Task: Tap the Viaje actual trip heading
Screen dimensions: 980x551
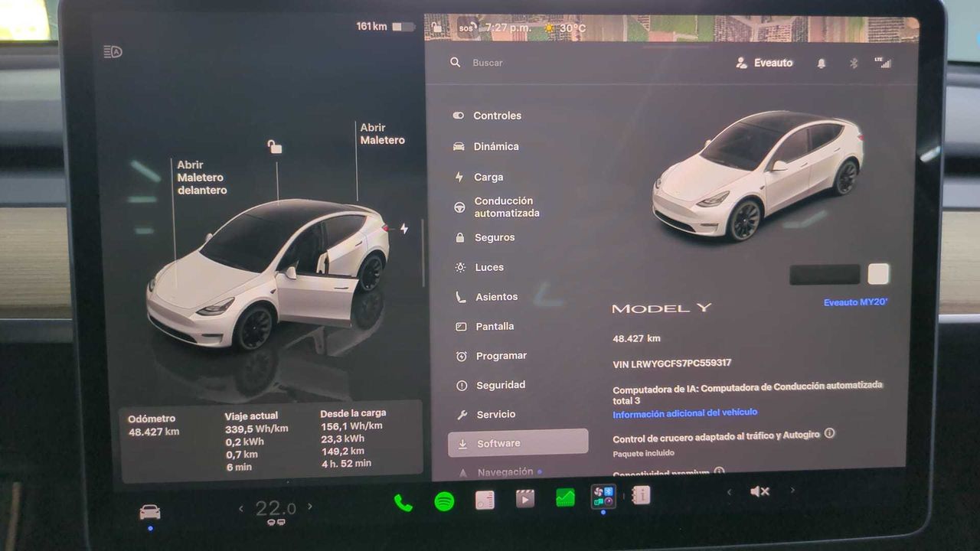Action: [251, 416]
